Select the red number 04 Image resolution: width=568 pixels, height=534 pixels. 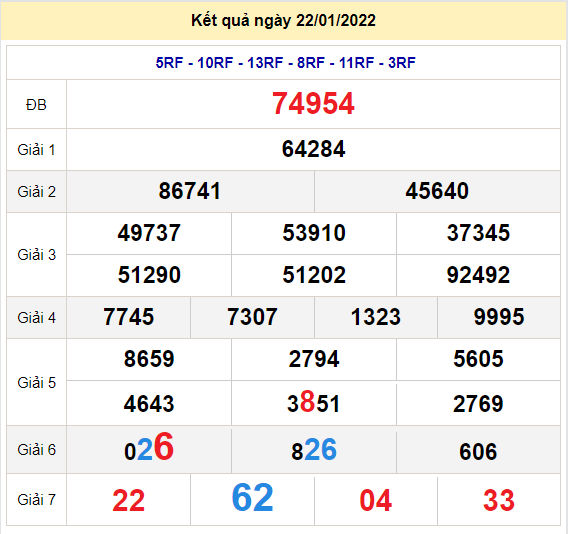click(376, 501)
